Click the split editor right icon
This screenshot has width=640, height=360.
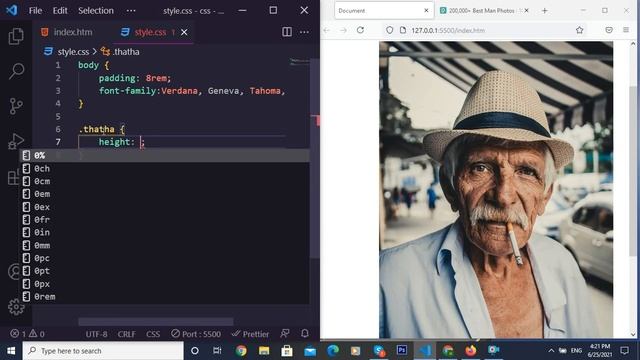(x=287, y=32)
